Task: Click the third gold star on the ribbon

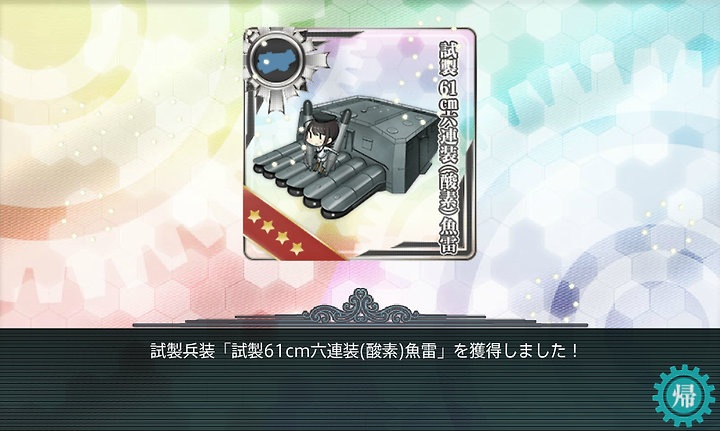Action: (282, 237)
